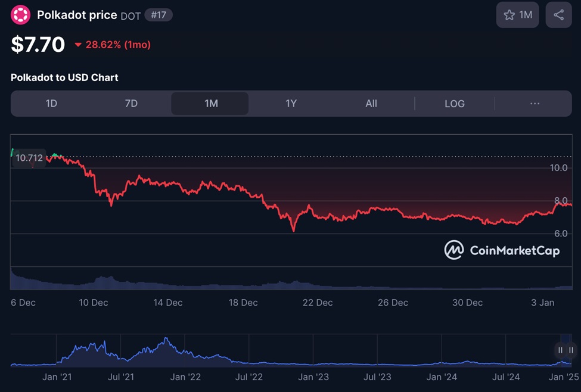581x392 pixels.
Task: Click the $7.70 current price
Action: pos(38,45)
